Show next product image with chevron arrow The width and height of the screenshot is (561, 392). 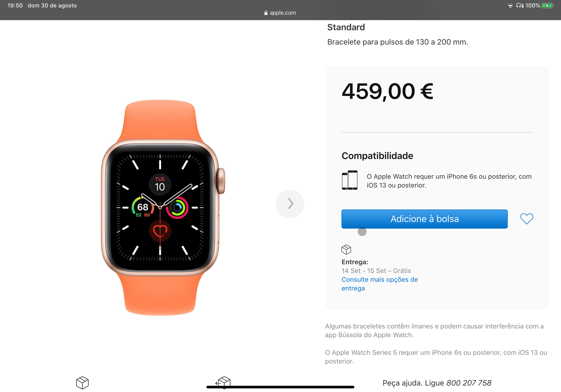click(290, 204)
